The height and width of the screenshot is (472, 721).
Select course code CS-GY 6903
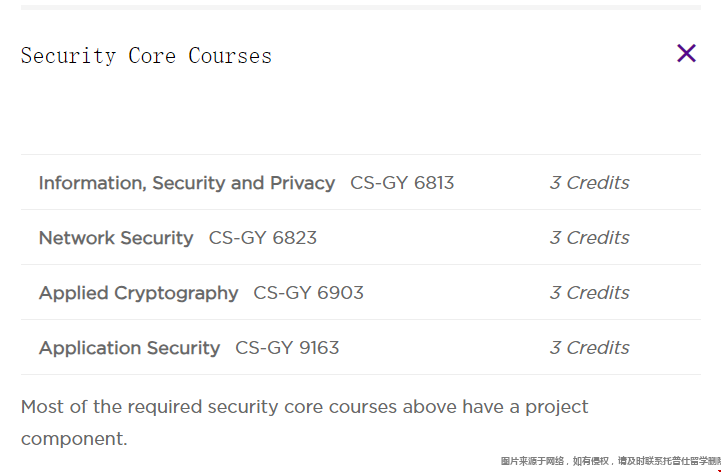pos(309,293)
